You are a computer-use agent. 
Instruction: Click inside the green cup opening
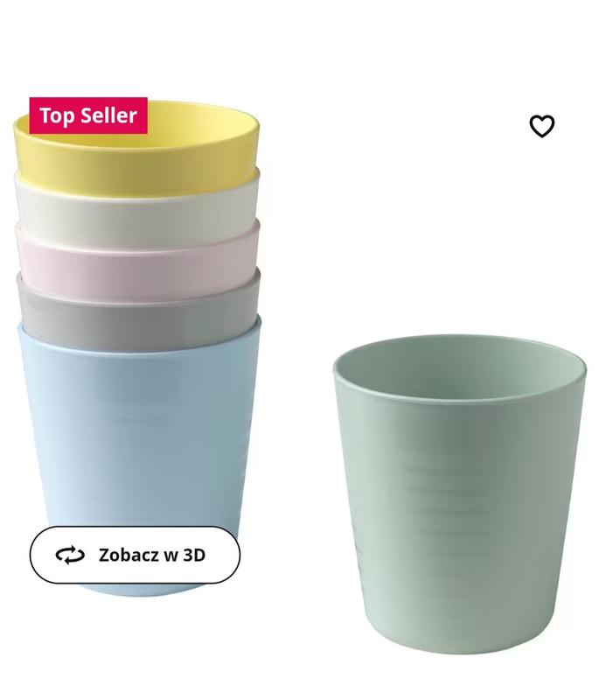point(459,366)
